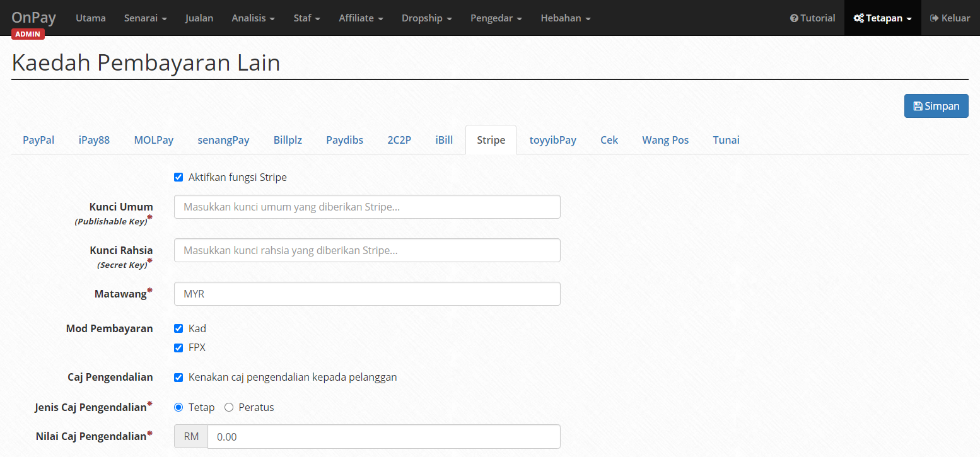
Task: Disable the Aktifkan fungsi Stripe checkbox
Action: [178, 178]
